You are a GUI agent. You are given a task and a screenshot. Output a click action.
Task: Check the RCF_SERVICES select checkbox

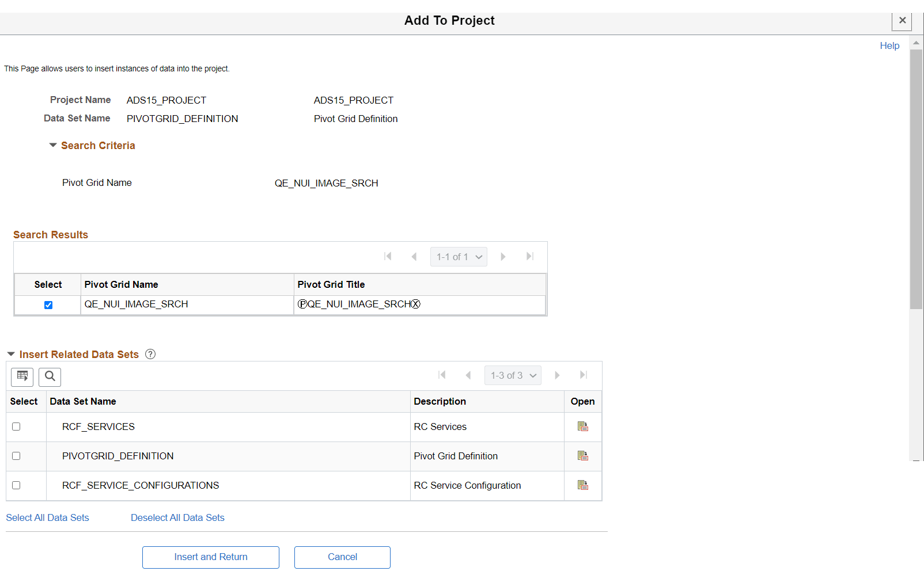click(x=16, y=427)
